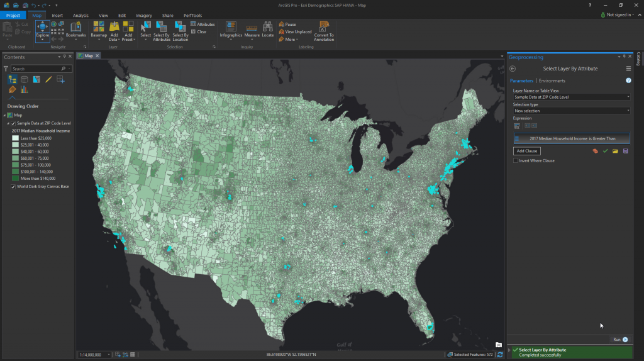
Task: Open the Infographics tool
Action: [231, 30]
